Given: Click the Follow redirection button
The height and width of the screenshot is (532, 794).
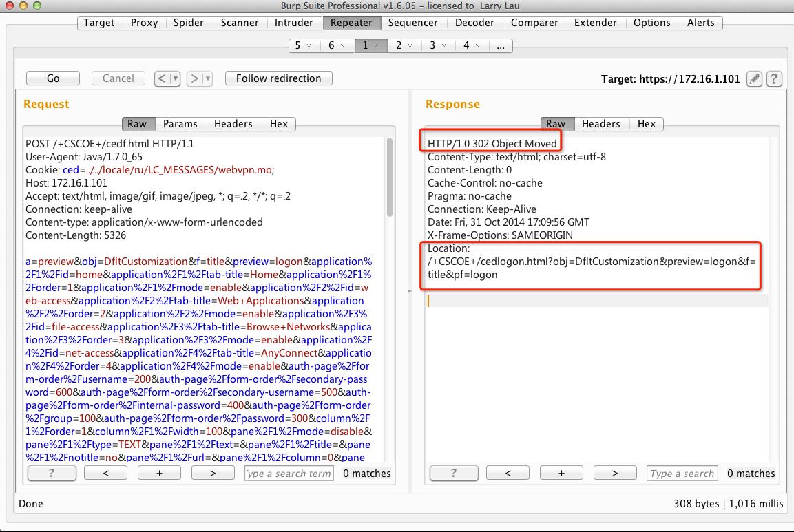Looking at the screenshot, I should click(x=278, y=78).
